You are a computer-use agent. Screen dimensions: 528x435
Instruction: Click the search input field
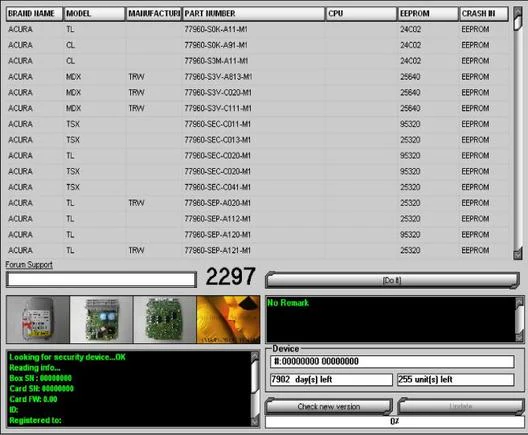[101, 279]
